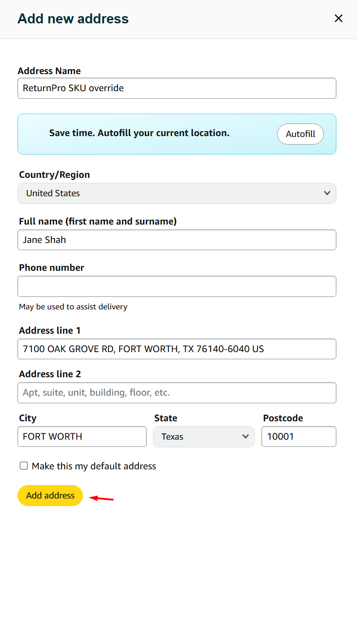Select the Postcode field showing 10001
The image size is (357, 644).
click(299, 437)
